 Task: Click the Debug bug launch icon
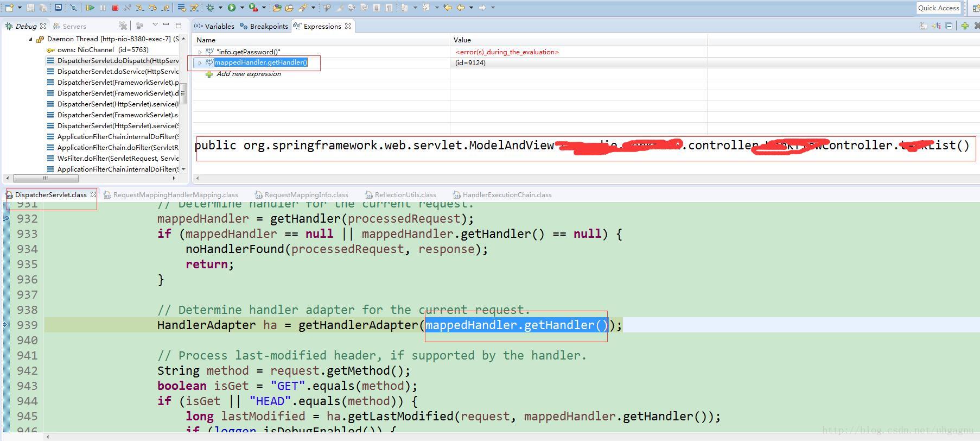pos(211,8)
